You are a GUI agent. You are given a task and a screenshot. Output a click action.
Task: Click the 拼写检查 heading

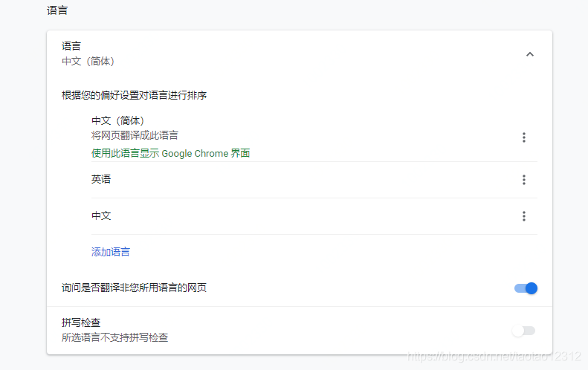click(81, 322)
